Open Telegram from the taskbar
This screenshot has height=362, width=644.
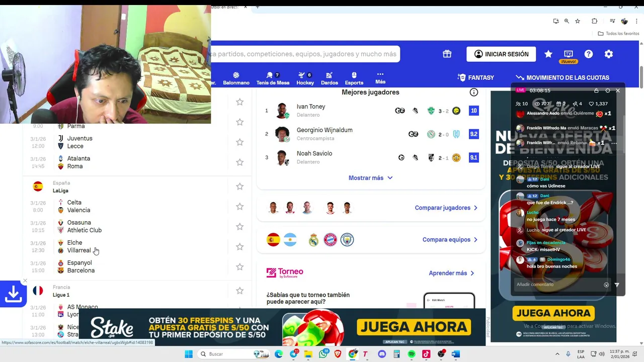pyautogui.click(x=293, y=354)
